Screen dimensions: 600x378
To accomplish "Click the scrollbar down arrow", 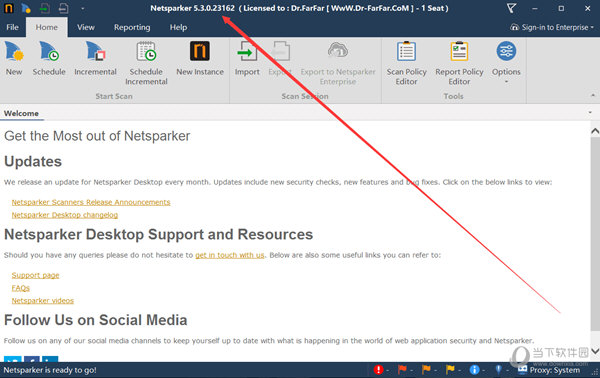I will tap(595, 351).
